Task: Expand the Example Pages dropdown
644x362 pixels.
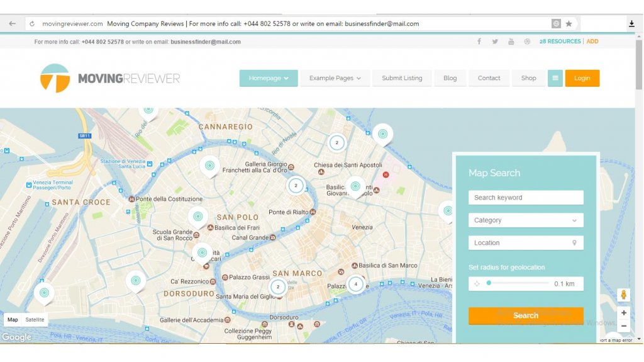Action: coord(335,78)
